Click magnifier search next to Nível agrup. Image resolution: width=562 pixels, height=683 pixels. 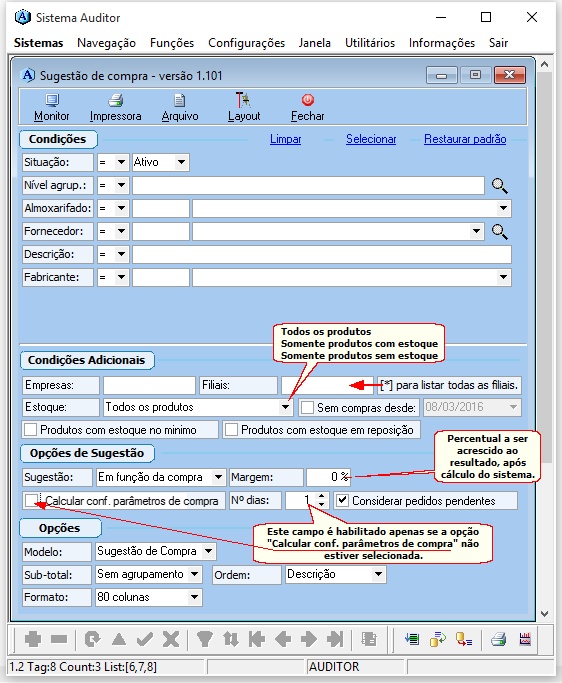click(x=499, y=186)
